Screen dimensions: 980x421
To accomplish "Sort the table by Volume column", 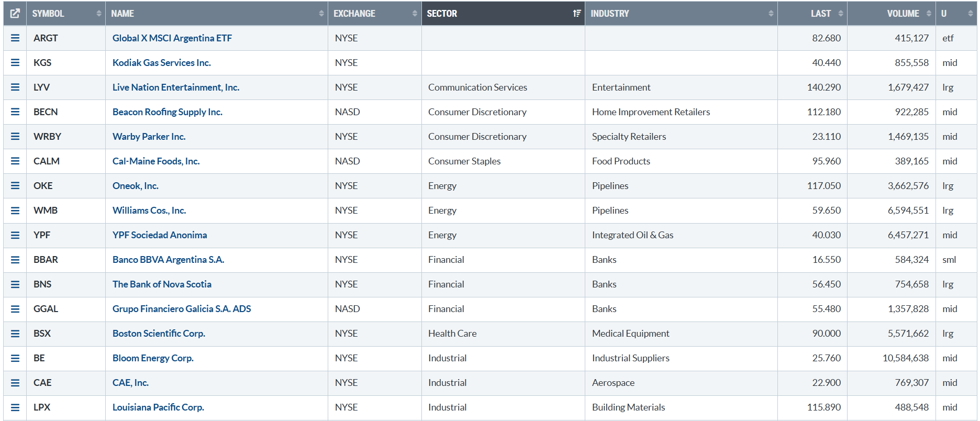I will [903, 14].
